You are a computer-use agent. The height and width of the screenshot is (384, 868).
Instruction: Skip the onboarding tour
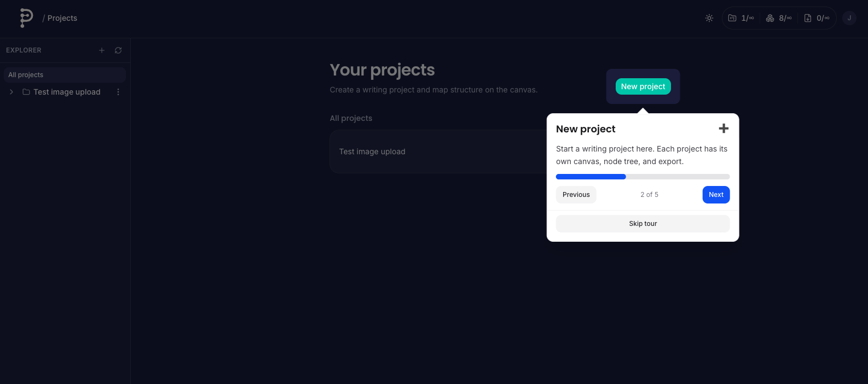click(x=643, y=224)
